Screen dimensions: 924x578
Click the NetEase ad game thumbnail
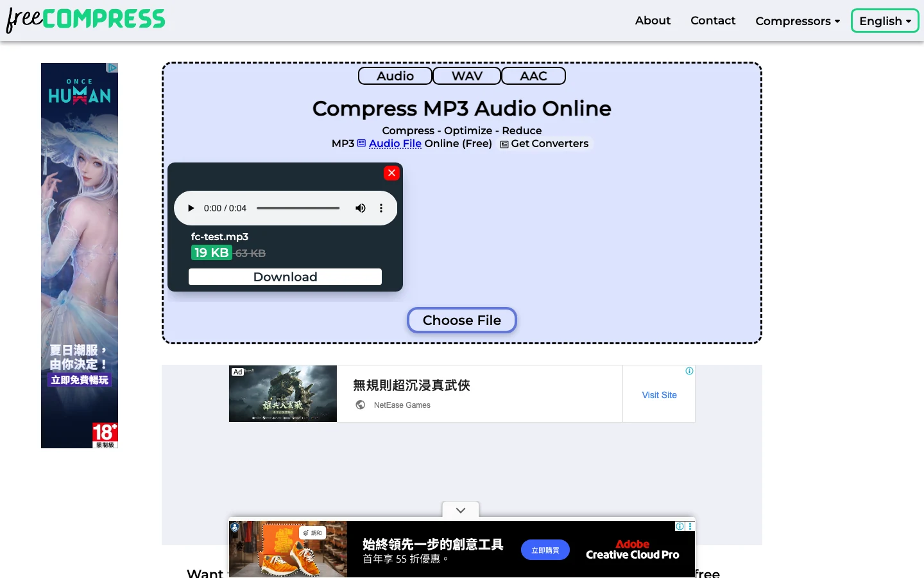click(x=283, y=394)
